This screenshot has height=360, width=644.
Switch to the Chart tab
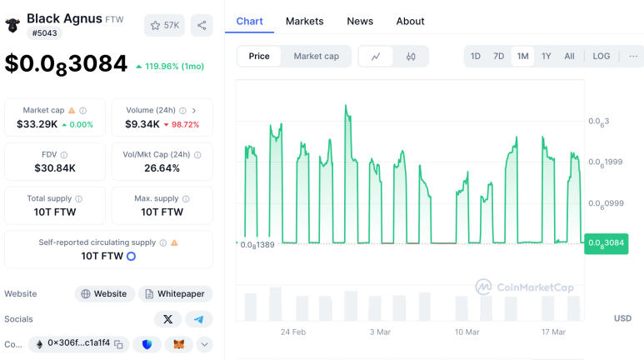249,22
